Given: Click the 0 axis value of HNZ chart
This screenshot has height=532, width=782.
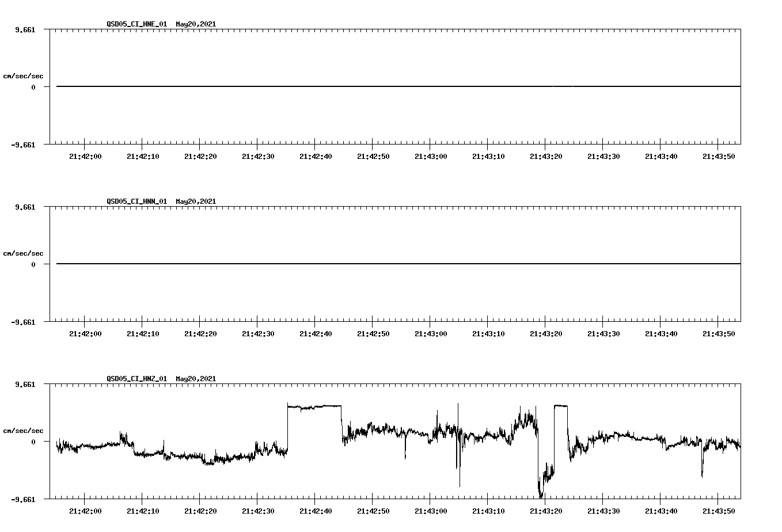Looking at the screenshot, I should point(33,442).
